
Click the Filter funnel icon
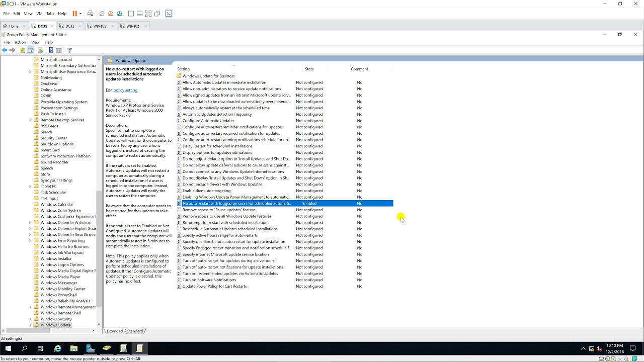(69, 50)
